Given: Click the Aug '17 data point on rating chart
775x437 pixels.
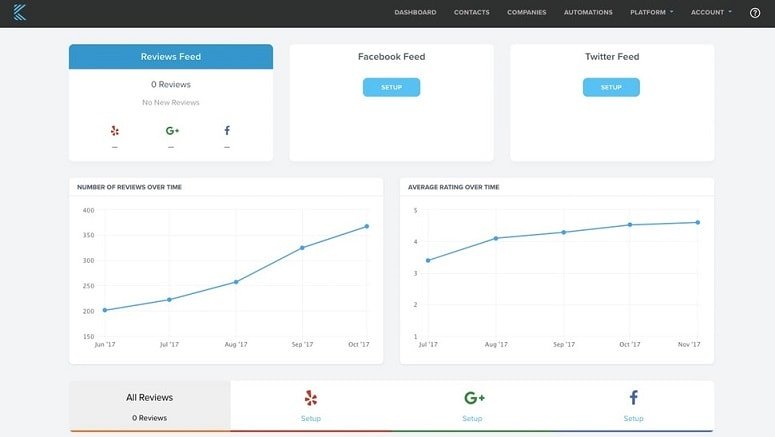Looking at the screenshot, I should pyautogui.click(x=496, y=238).
